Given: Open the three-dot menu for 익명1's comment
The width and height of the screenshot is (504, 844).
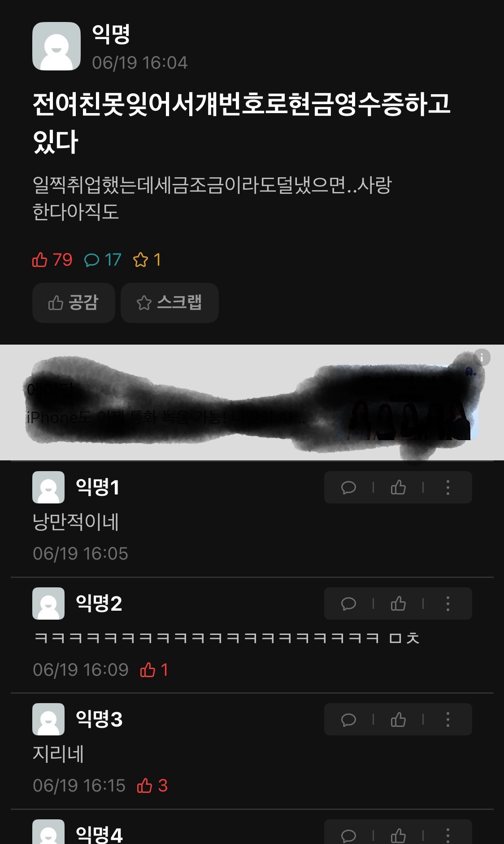Looking at the screenshot, I should tap(448, 487).
